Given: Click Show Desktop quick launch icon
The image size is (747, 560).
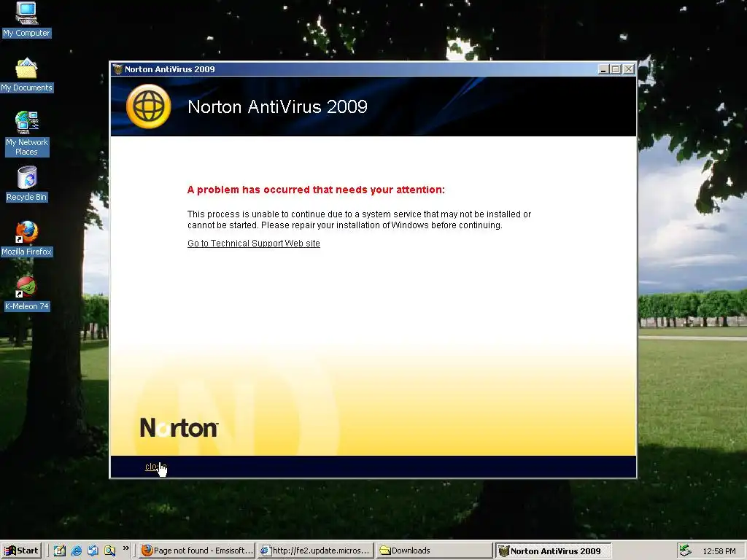Looking at the screenshot, I should click(93, 551).
